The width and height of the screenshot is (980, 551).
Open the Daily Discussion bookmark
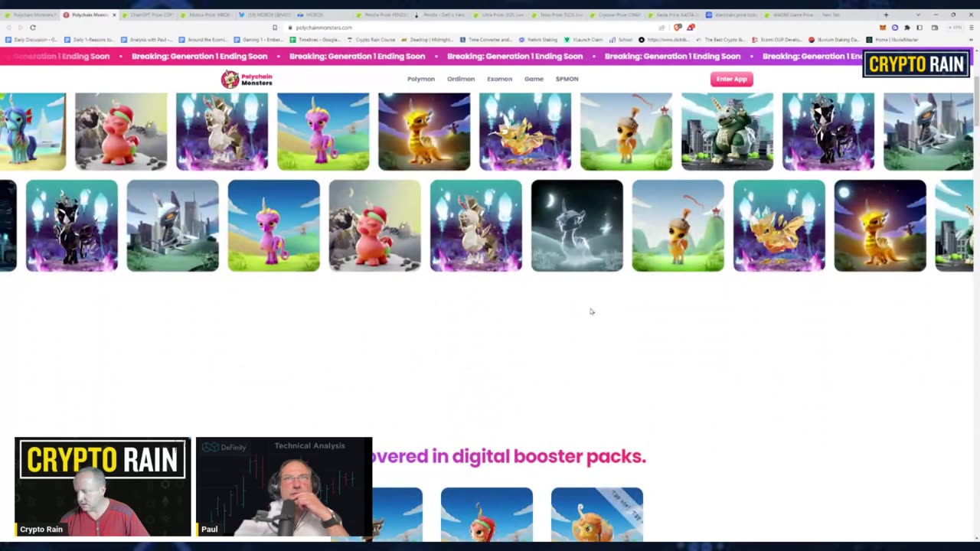point(31,40)
